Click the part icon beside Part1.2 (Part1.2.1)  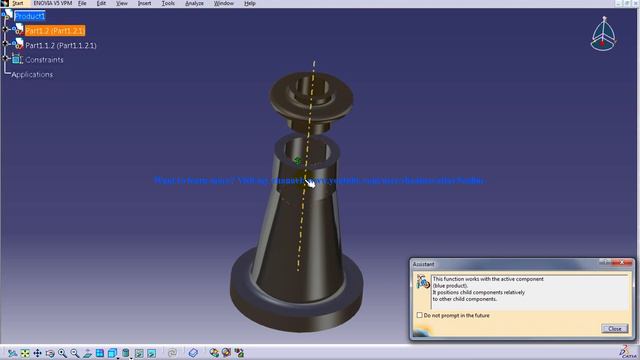pos(18,29)
